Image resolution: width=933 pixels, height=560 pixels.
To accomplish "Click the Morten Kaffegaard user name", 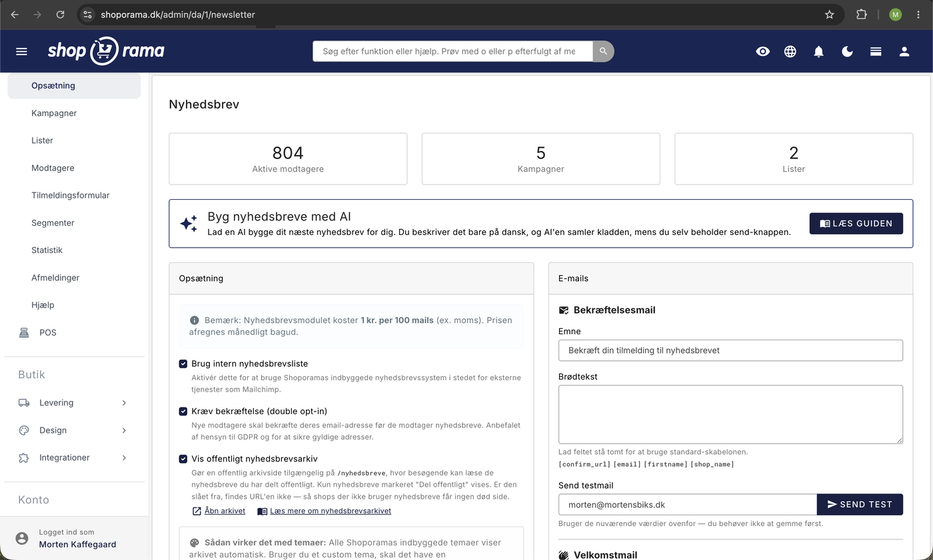I will 77,544.
